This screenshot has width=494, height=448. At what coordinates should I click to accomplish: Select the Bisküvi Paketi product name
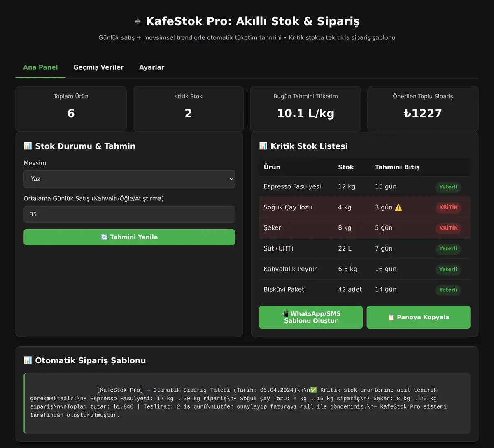(285, 289)
